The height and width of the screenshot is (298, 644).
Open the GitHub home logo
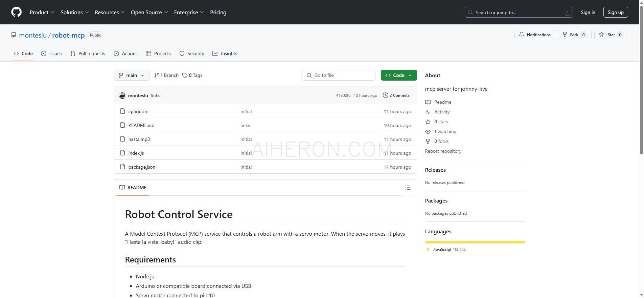click(x=16, y=12)
